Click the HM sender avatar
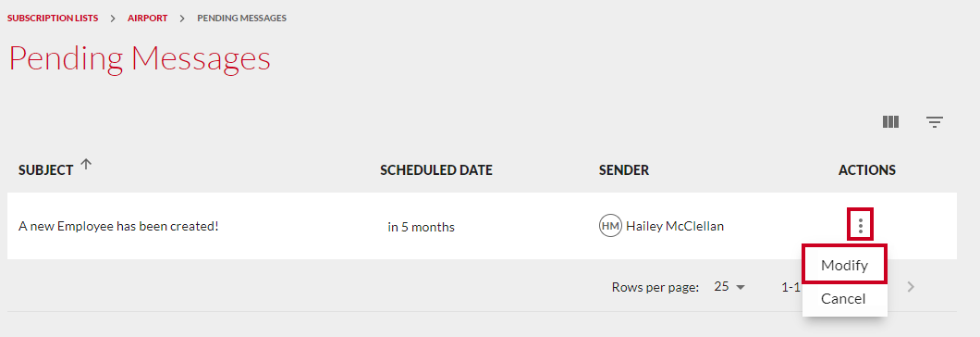 pos(610,226)
